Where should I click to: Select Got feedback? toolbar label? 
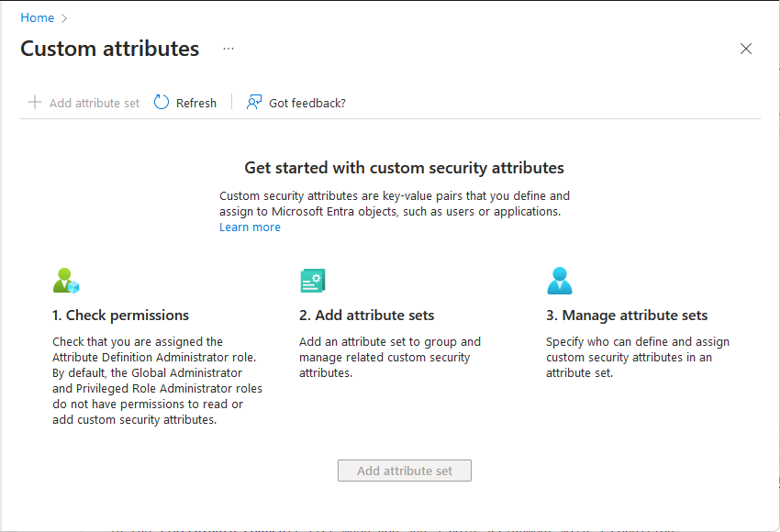coord(307,104)
